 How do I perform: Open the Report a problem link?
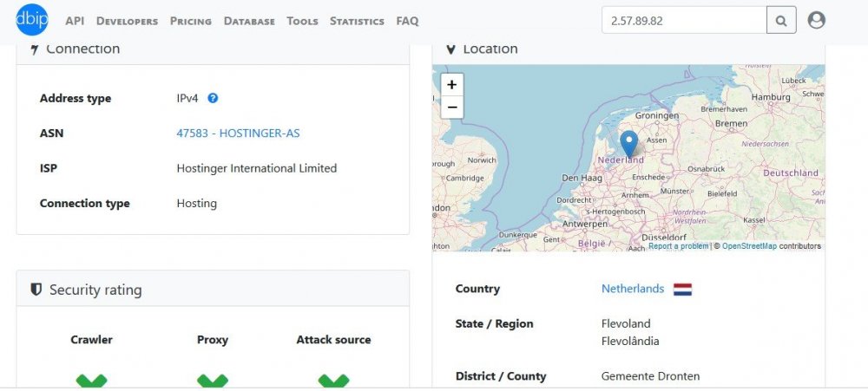(x=678, y=246)
